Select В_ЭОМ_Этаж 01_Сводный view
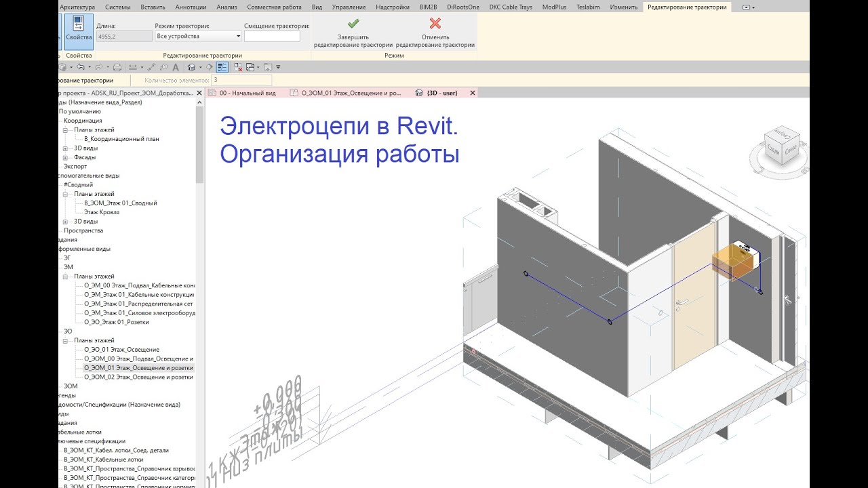Screen dimensions: 868x488 pos(121,203)
